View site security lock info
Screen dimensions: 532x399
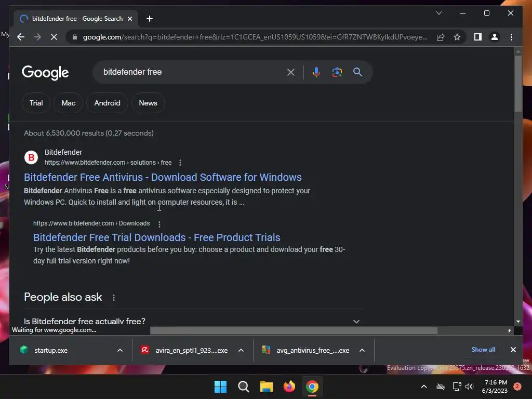75,37
